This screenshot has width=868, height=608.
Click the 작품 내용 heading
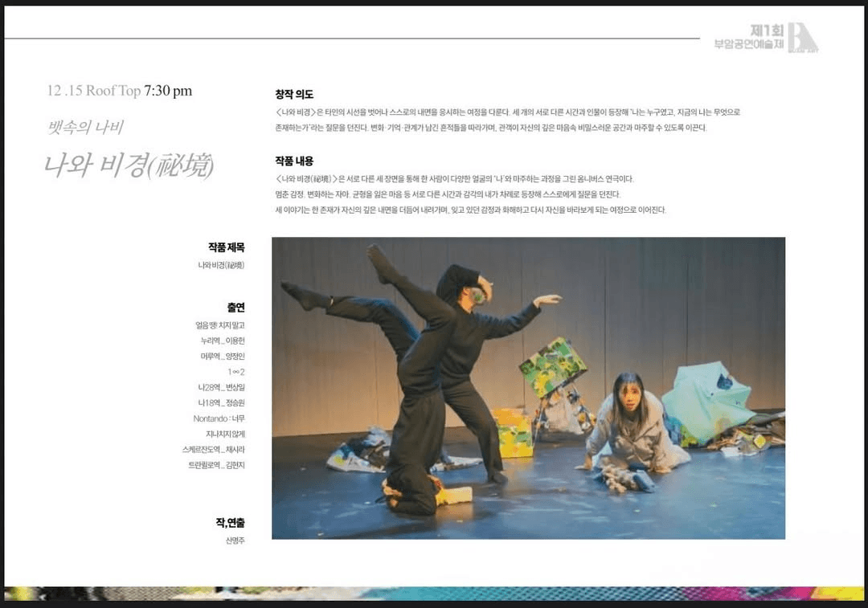[x=293, y=161]
